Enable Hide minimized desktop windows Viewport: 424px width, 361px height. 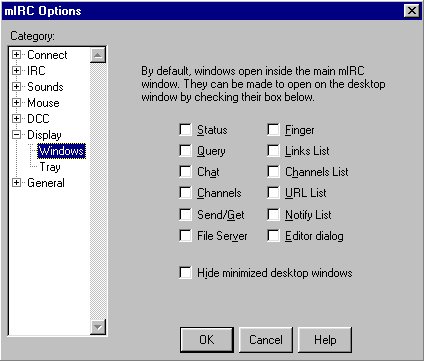pos(185,272)
